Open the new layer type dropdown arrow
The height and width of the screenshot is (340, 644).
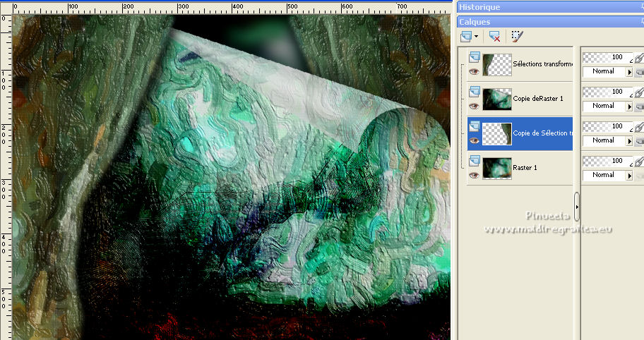476,37
